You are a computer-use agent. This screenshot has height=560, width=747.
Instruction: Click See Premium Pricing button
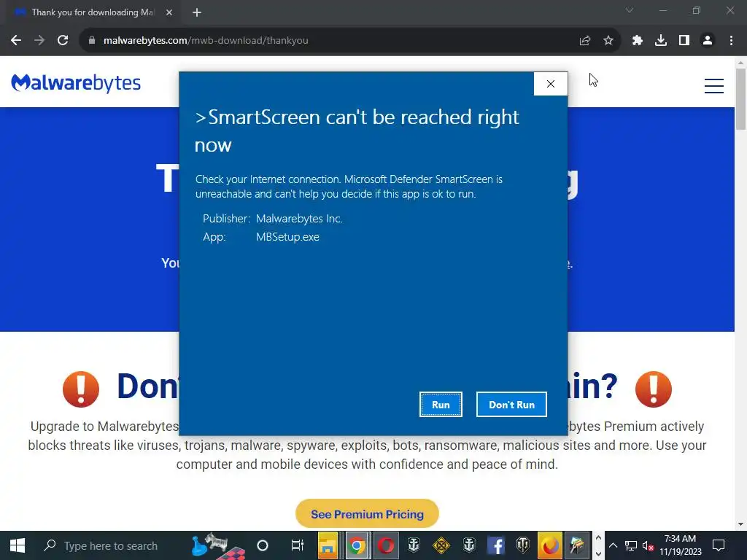pos(367,514)
